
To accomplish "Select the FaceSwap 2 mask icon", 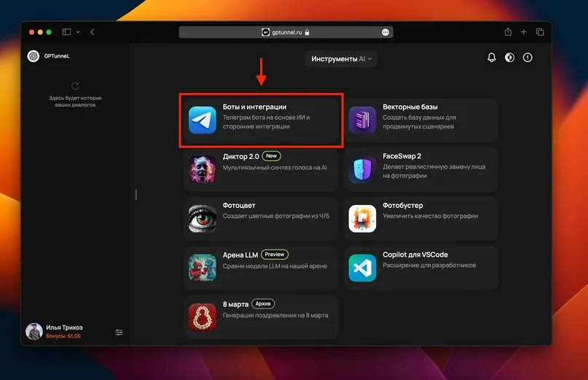I will coord(362,169).
